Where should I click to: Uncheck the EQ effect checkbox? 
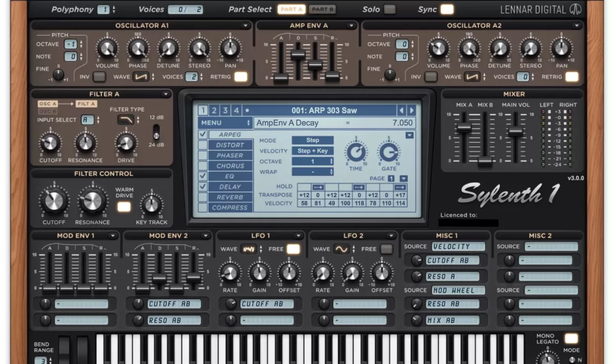tap(203, 176)
